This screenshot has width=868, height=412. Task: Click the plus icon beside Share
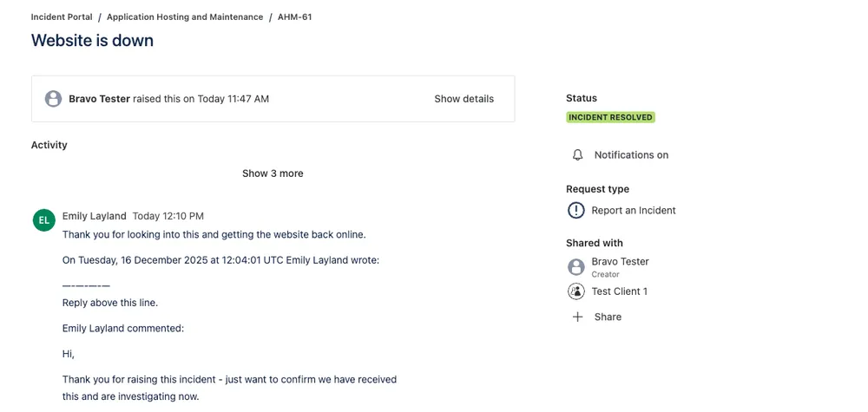pyautogui.click(x=577, y=317)
